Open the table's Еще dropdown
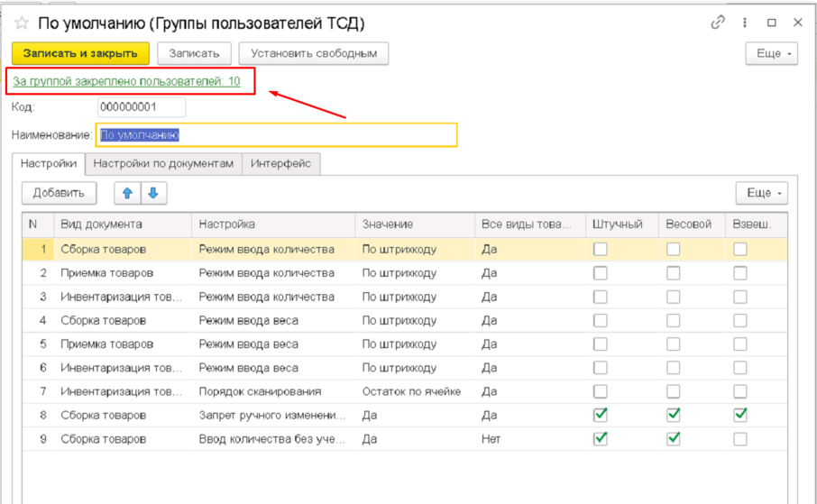The width and height of the screenshot is (817, 504). click(762, 193)
